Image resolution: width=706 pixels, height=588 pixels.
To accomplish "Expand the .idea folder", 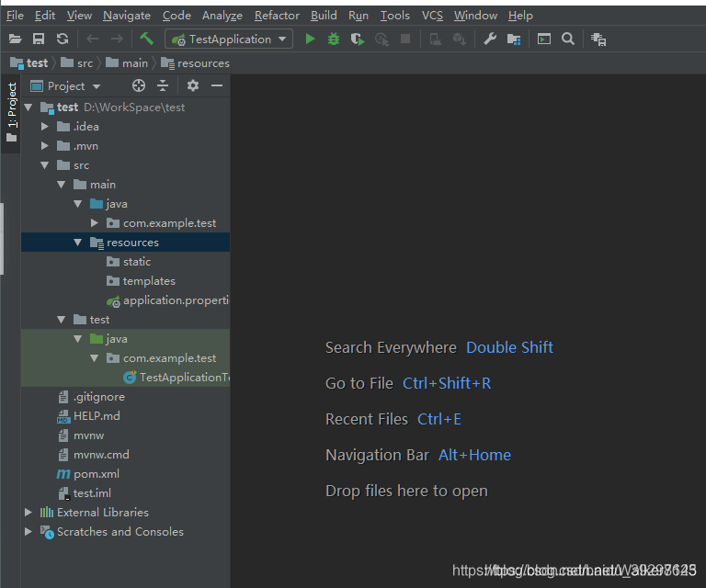I will 44,127.
